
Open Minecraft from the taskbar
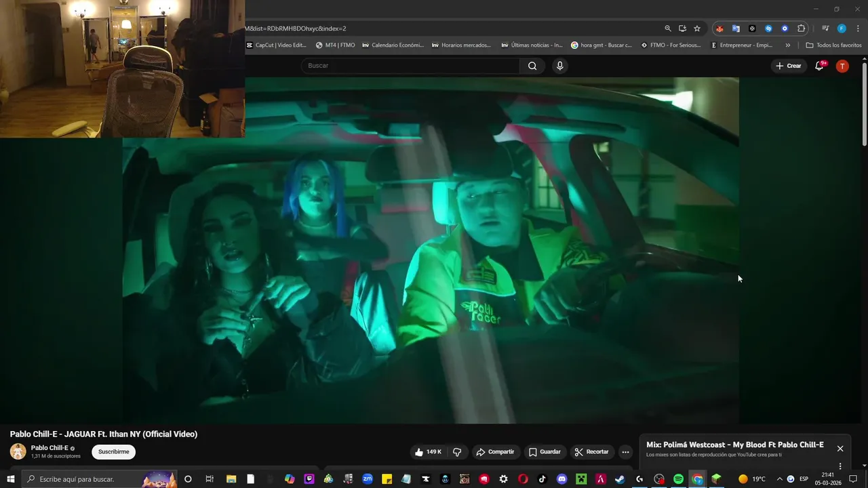click(x=581, y=479)
